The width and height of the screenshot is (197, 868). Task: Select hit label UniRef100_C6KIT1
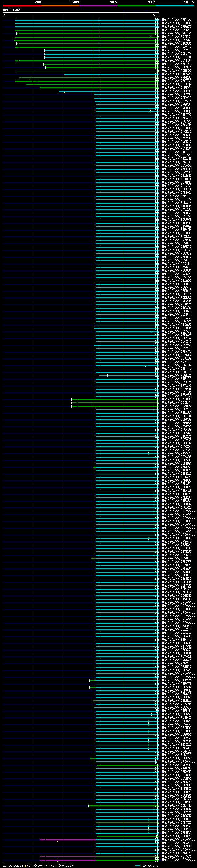click(177, 372)
